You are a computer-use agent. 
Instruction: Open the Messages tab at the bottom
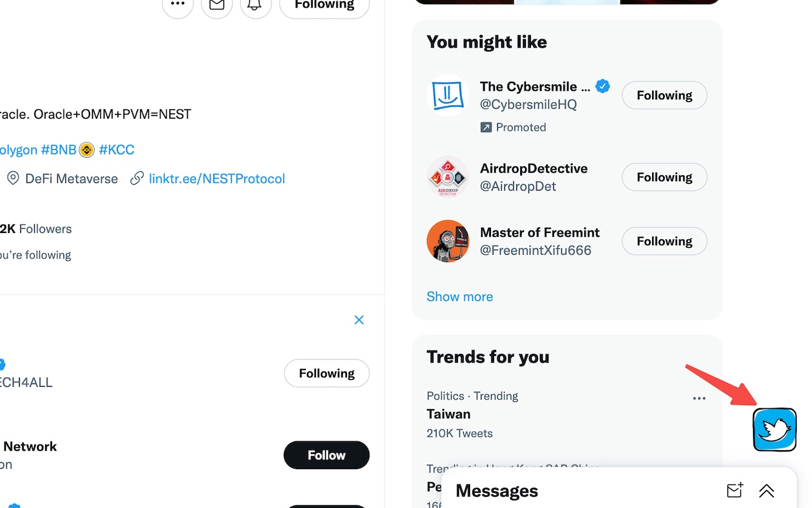[x=497, y=490]
